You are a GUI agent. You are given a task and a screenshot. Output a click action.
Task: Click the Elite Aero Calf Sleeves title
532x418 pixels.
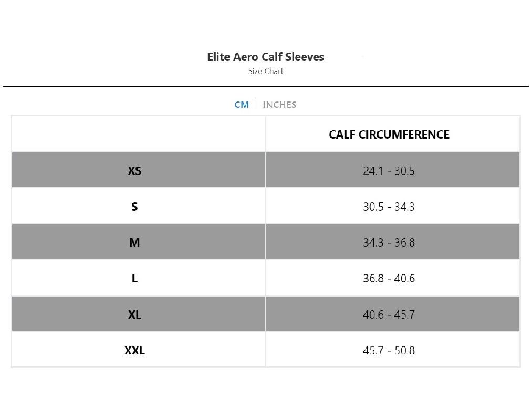pyautogui.click(x=265, y=57)
